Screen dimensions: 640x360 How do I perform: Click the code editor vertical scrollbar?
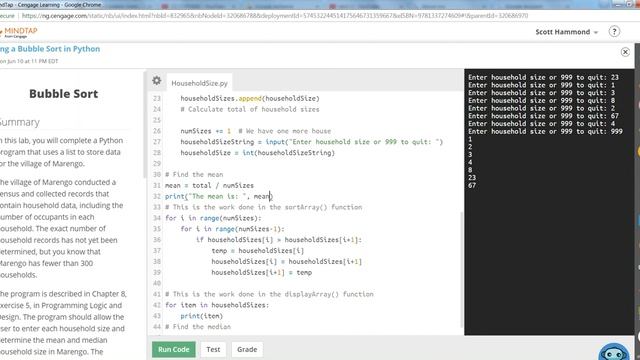coord(462,269)
